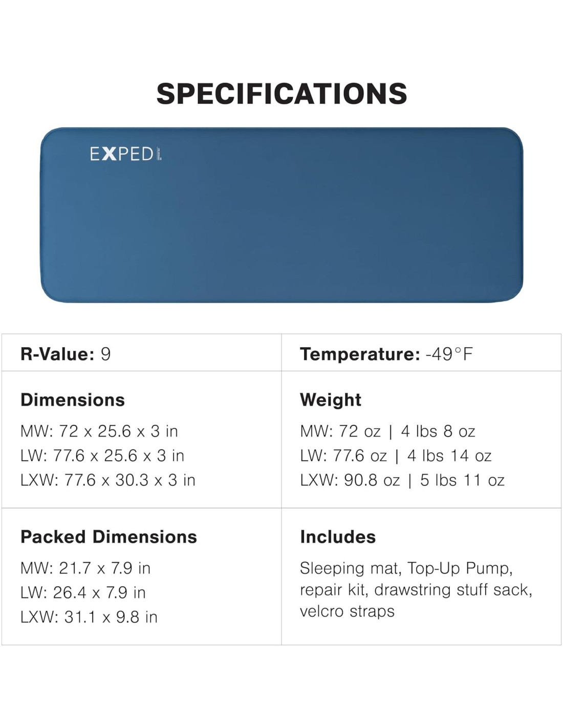Click the LXW weight 90.8 oz line
Screen dimensions: 563x728
pyautogui.click(x=402, y=480)
